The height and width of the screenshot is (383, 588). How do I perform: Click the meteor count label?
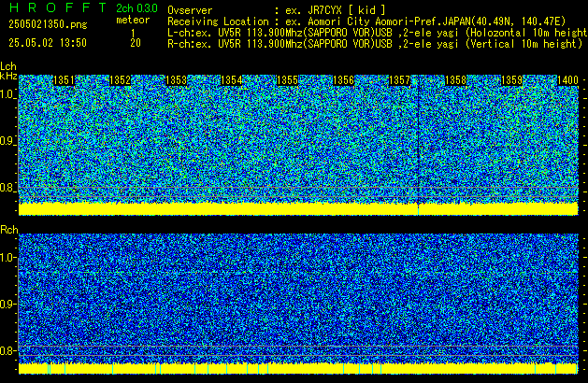pyautogui.click(x=133, y=20)
